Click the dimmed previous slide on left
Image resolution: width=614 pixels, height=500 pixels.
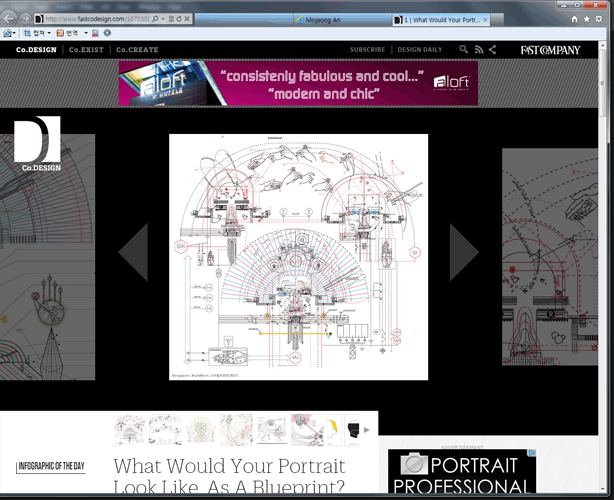coord(47,257)
